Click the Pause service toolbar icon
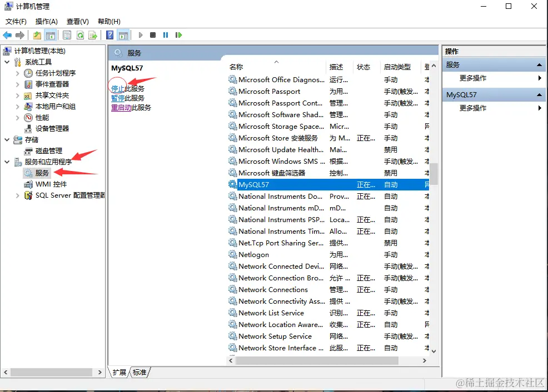 pyautogui.click(x=166, y=35)
